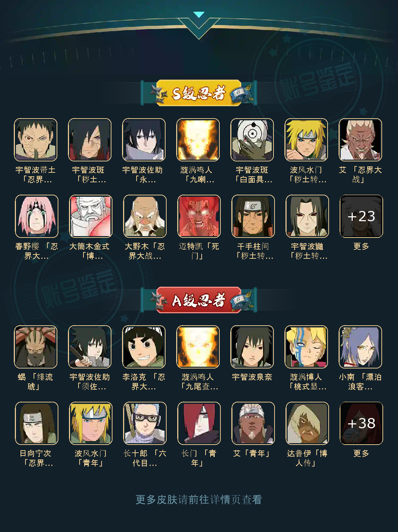398x532 pixels.
Task: Tap the 漩涡博人「桃式显…」avatar
Action: pyautogui.click(x=306, y=347)
